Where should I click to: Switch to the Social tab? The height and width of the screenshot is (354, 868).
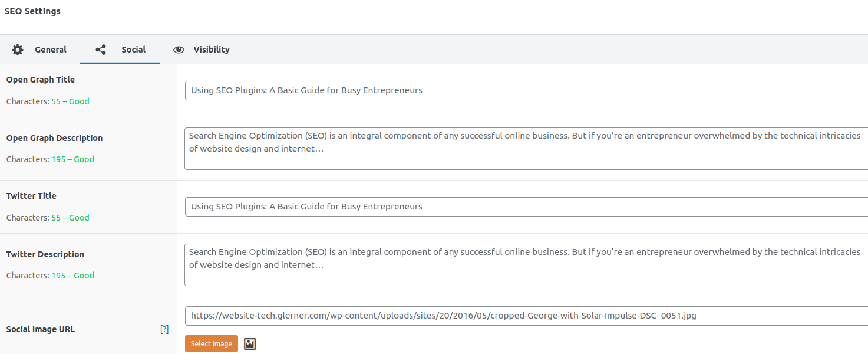pyautogui.click(x=120, y=50)
